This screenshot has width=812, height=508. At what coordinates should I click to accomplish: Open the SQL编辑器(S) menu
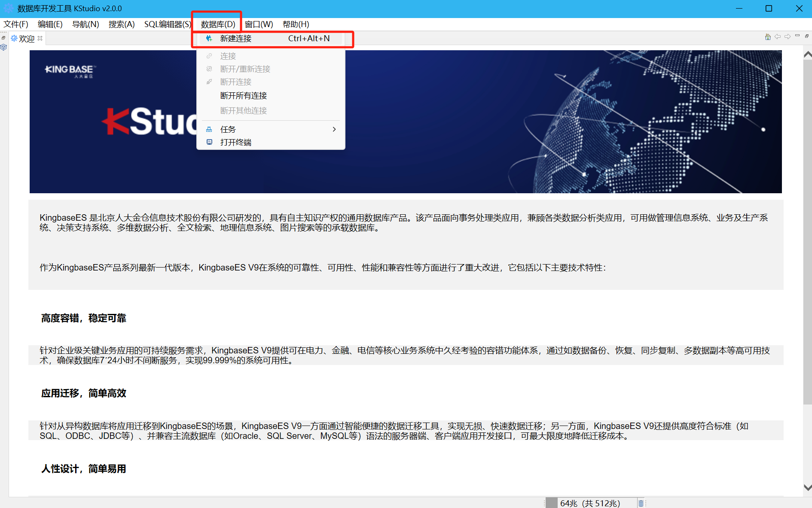click(168, 24)
